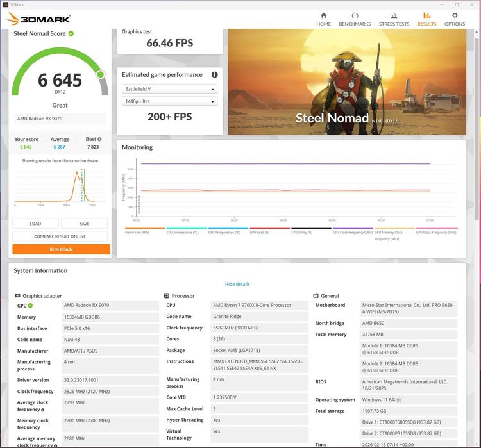Open the Battlefield V game dropdown
The width and height of the screenshot is (481, 448).
pyautogui.click(x=170, y=89)
